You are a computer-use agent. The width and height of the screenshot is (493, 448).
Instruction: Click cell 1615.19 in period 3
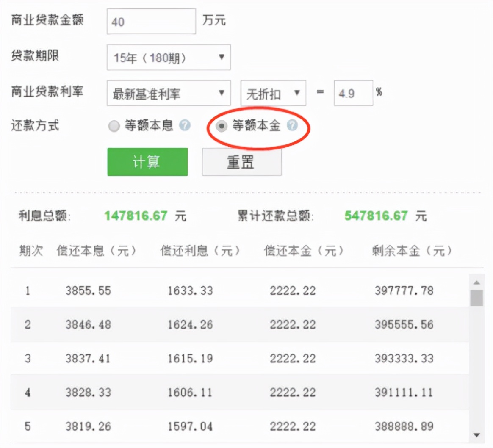tap(190, 358)
